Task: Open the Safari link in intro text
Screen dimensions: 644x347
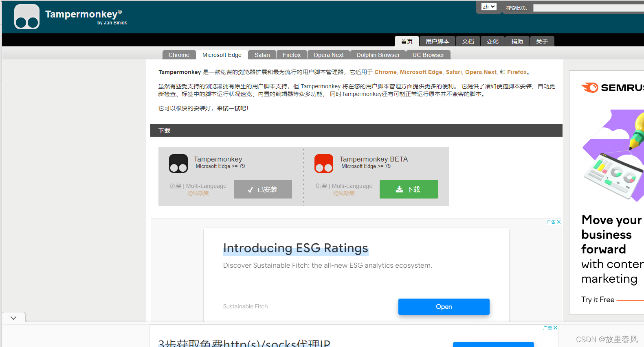Action: (x=454, y=72)
